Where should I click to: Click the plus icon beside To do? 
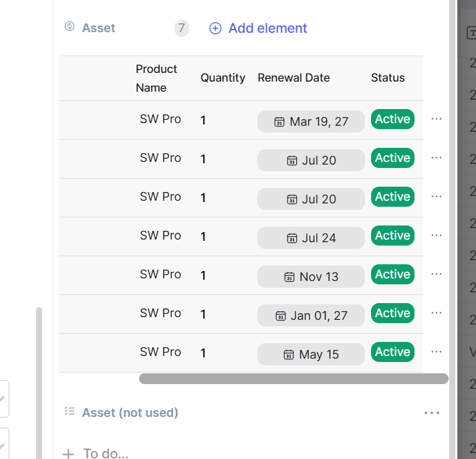coord(68,454)
